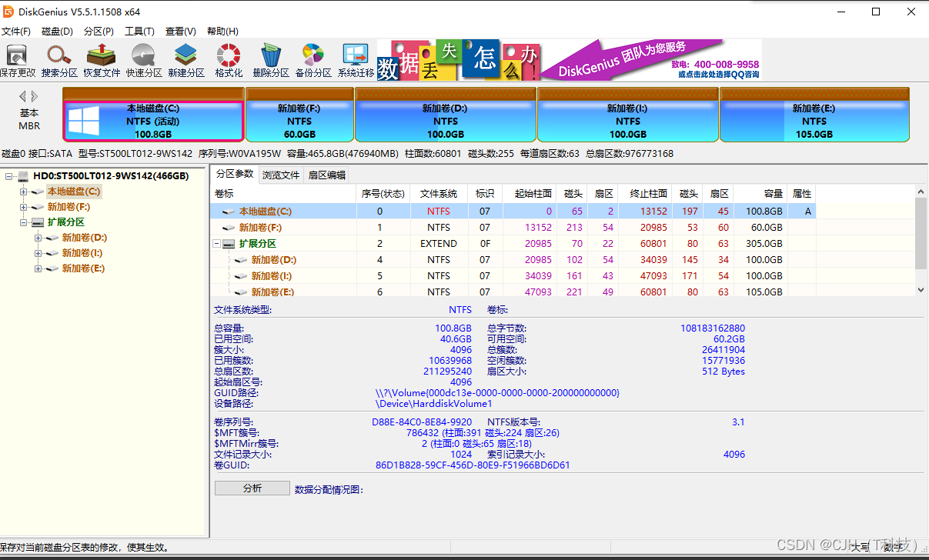This screenshot has height=560, width=929.
Task: Click the 分析 button
Action: pyautogui.click(x=252, y=488)
